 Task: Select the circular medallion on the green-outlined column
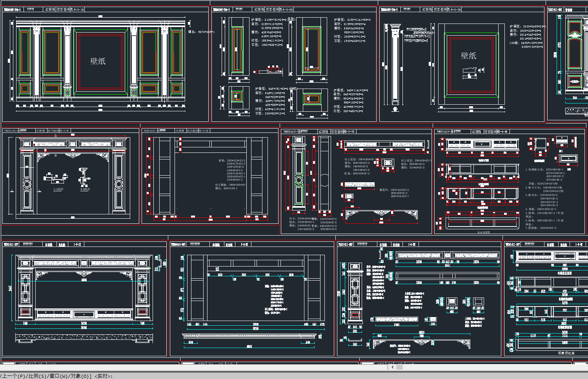(x=299, y=180)
